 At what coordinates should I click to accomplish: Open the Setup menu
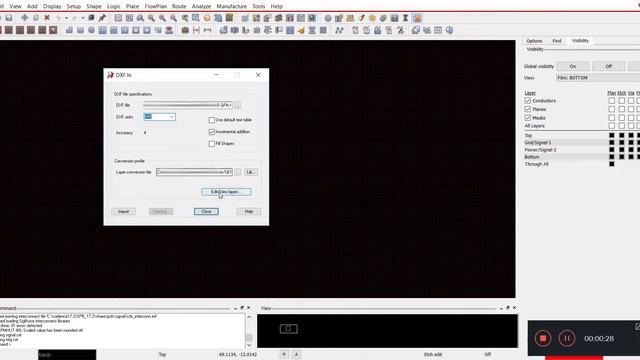coord(73,6)
